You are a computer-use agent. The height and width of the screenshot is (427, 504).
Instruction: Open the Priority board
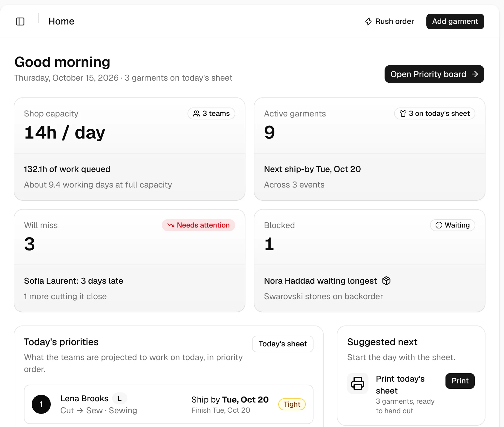point(434,74)
